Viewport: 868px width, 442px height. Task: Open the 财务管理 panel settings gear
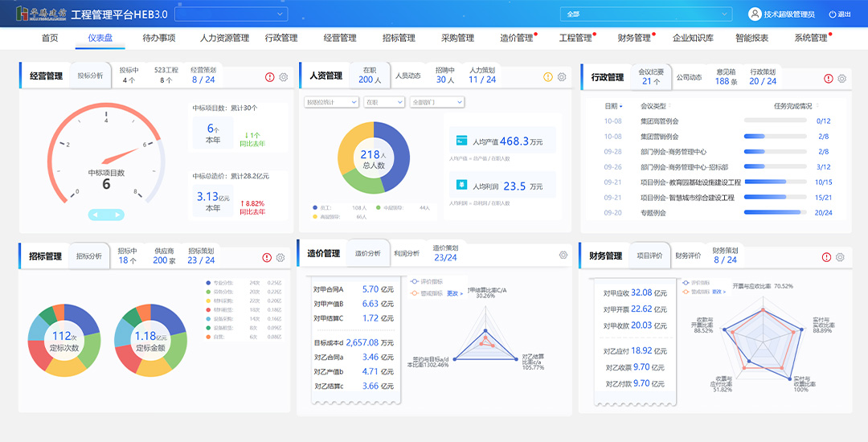[x=841, y=256]
